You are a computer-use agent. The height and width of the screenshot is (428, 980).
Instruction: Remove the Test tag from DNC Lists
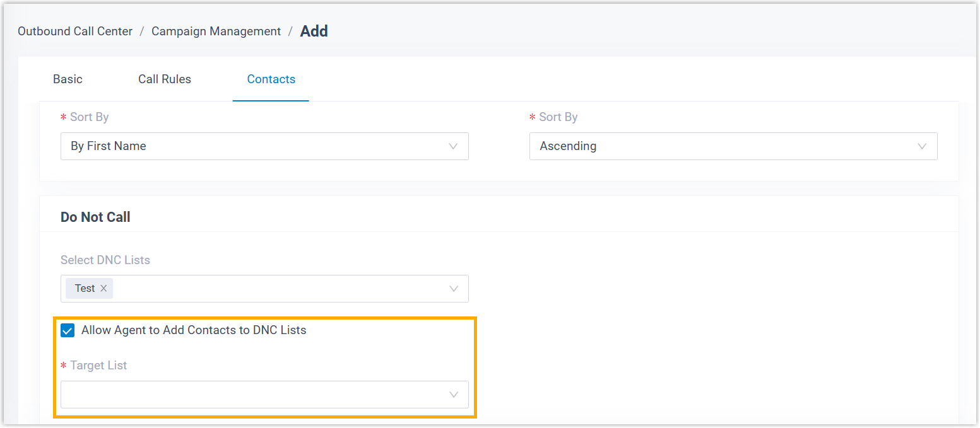click(x=103, y=289)
